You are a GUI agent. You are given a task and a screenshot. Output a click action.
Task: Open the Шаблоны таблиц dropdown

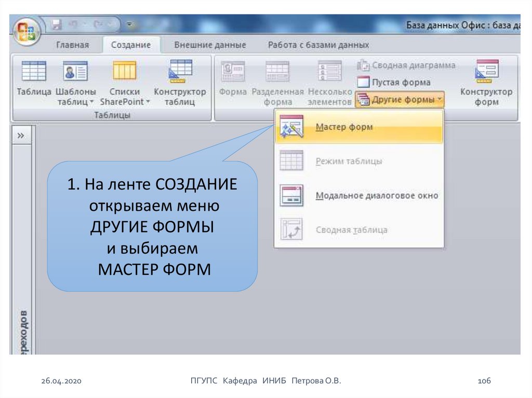[76, 102]
